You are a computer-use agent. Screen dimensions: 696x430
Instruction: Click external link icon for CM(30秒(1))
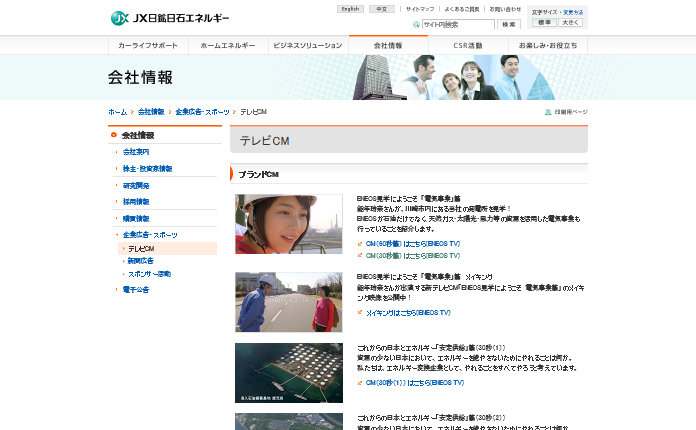tap(360, 382)
